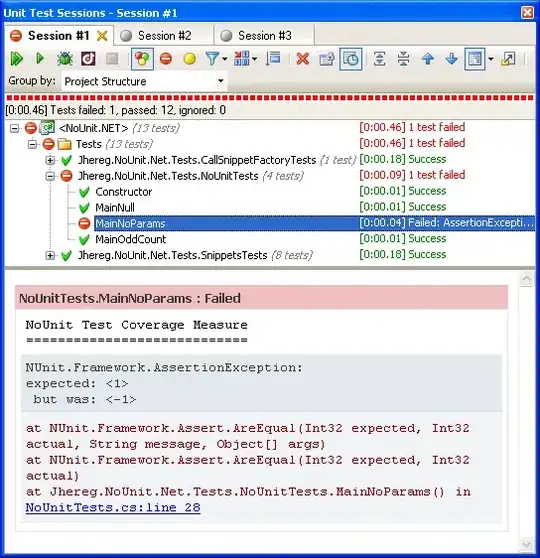Open NoUnitTests.cs:line 28 link

pos(113,507)
